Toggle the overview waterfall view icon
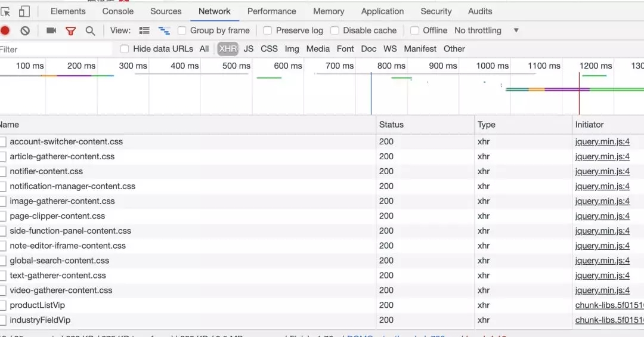 coord(165,31)
